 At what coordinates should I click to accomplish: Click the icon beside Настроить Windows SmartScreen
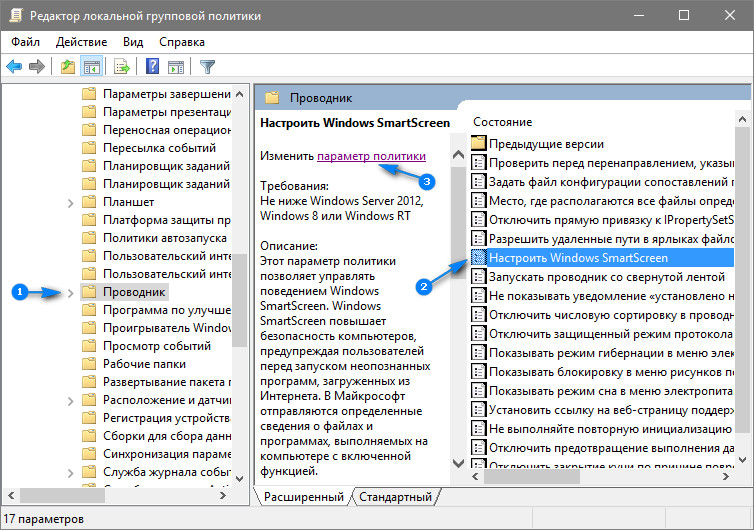click(x=478, y=258)
